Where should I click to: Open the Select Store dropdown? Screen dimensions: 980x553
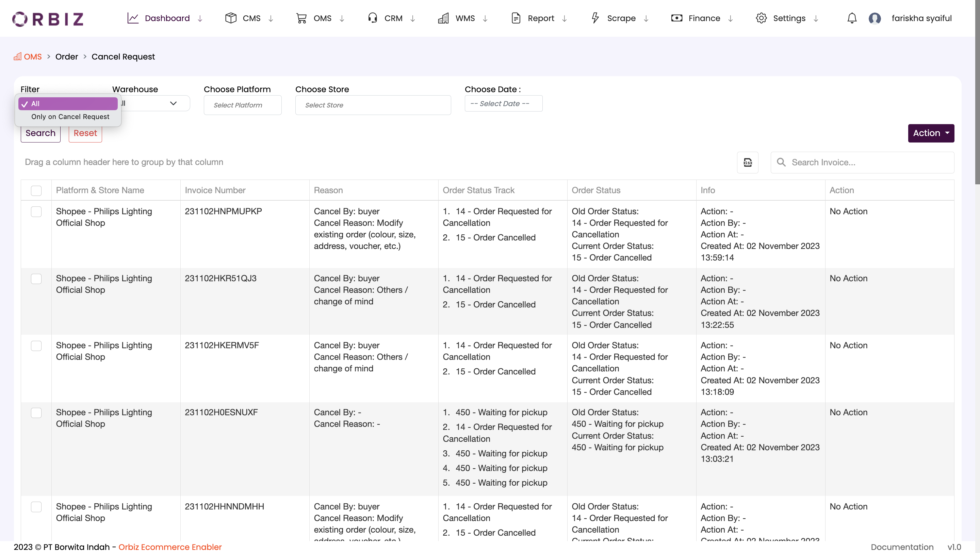(373, 105)
